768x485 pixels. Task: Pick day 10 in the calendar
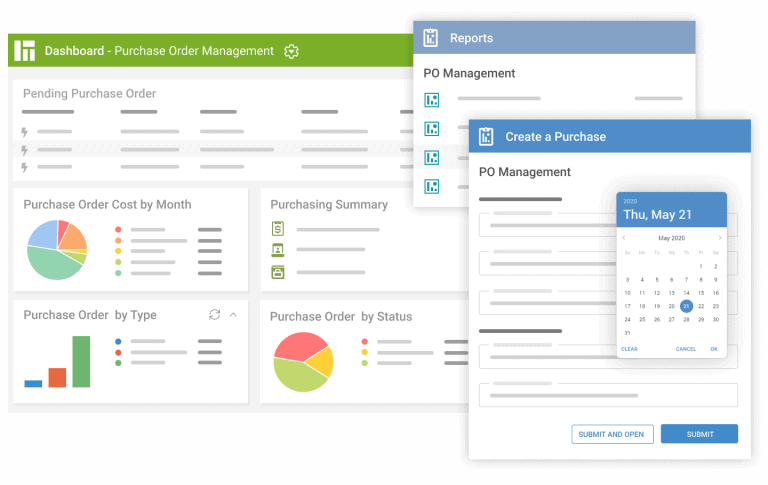tap(627, 293)
